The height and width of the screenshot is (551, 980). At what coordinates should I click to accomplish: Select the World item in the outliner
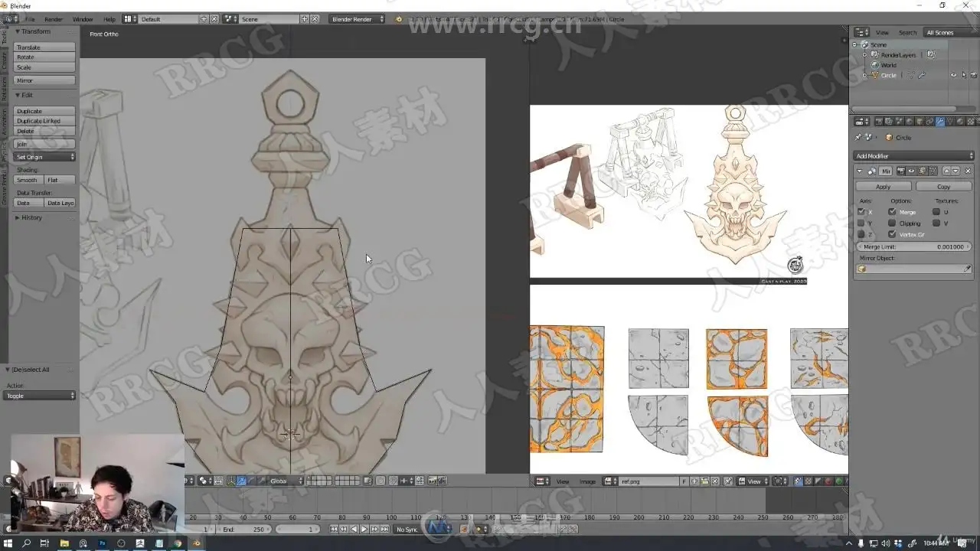(888, 65)
